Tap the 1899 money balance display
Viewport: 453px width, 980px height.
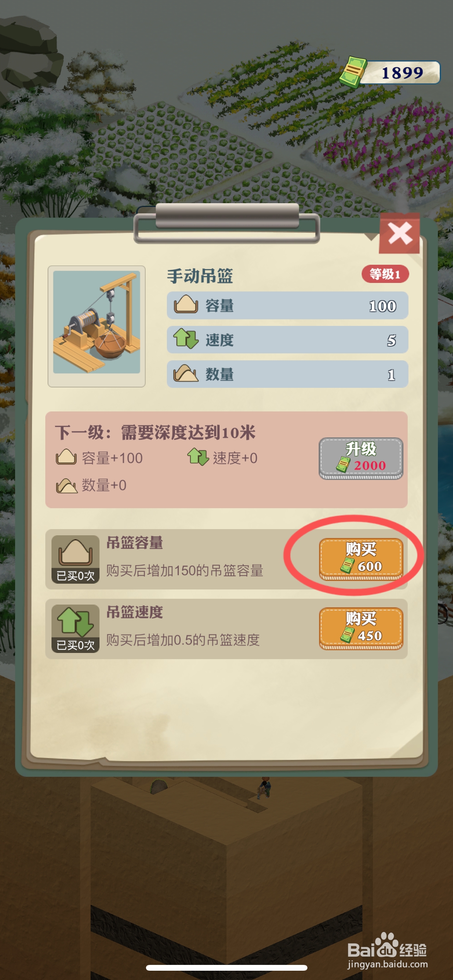[402, 72]
